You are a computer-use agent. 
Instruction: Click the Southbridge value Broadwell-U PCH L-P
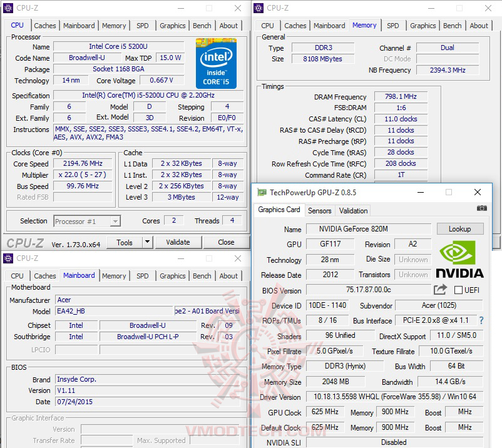pyautogui.click(x=148, y=337)
